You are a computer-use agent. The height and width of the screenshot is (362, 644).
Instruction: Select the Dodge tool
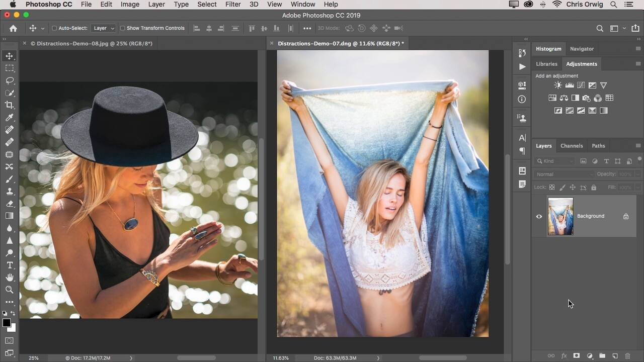point(10,253)
